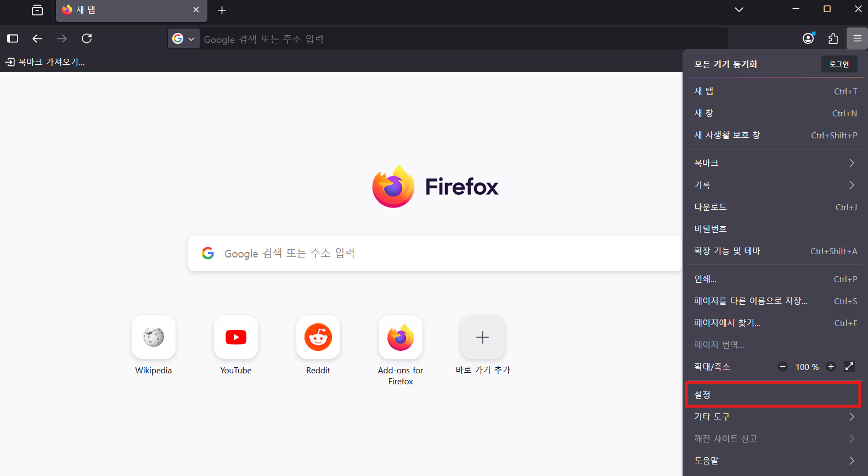Reload the page with refresh icon
Image resolution: width=868 pixels, height=476 pixels.
87,38
